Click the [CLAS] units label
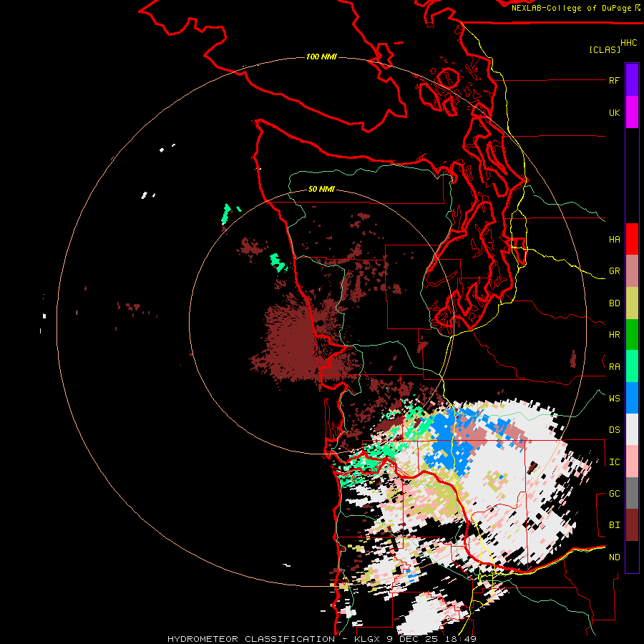The image size is (644, 644). (605, 49)
